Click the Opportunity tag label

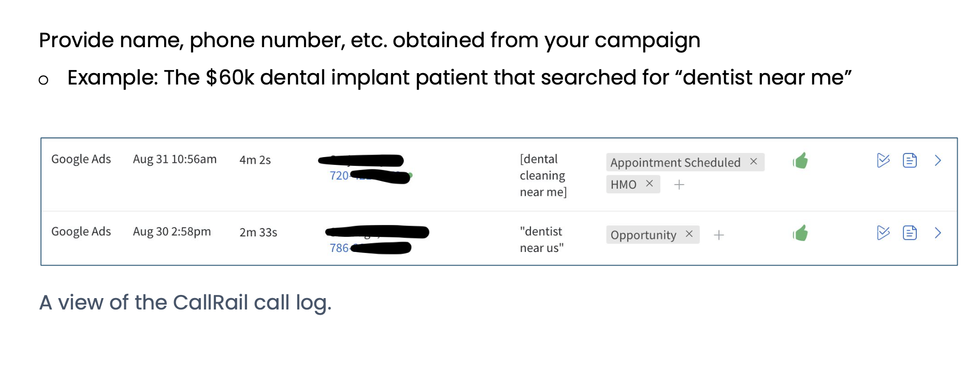(x=643, y=235)
